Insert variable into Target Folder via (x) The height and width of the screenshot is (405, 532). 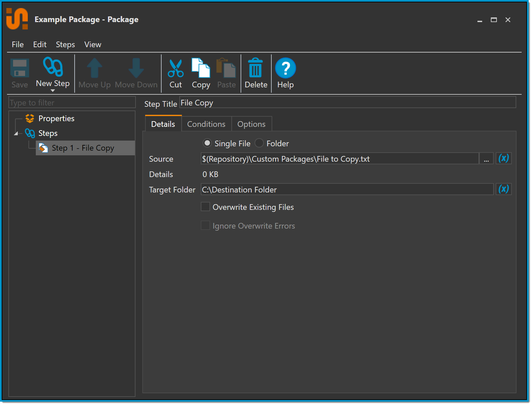coord(504,189)
